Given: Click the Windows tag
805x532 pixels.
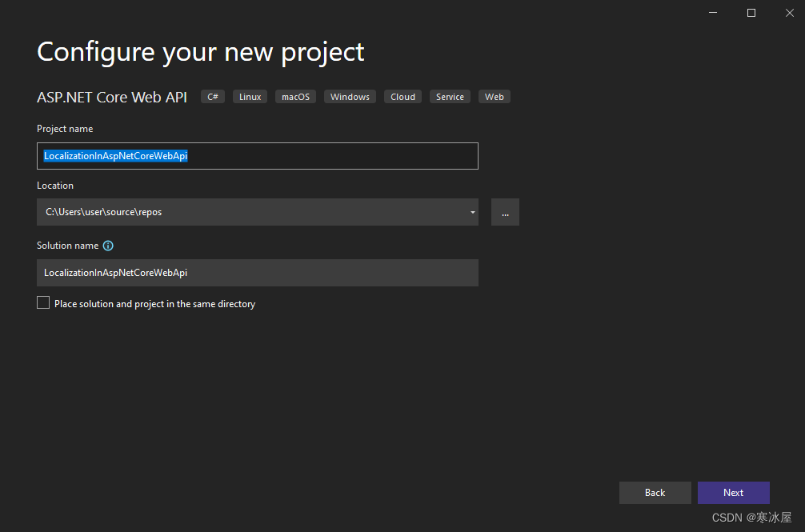Looking at the screenshot, I should coord(350,97).
